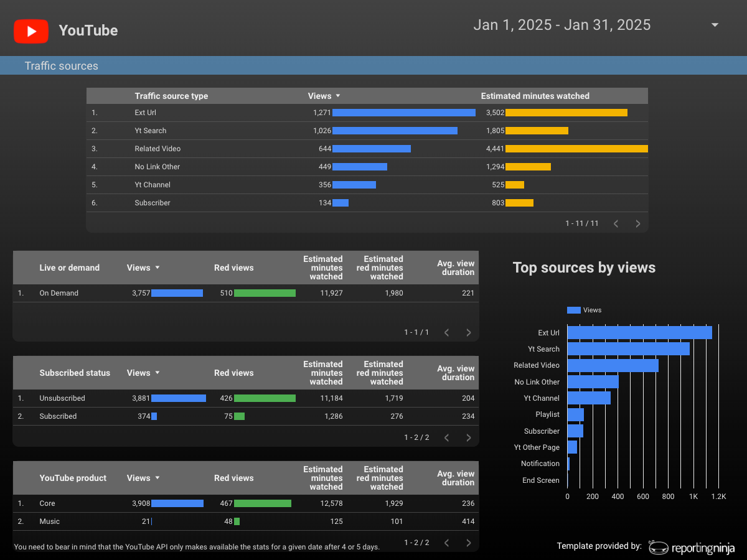Viewport: 747px width, 560px height.
Task: Click next page arrow in YouTube product table
Action: tap(469, 543)
